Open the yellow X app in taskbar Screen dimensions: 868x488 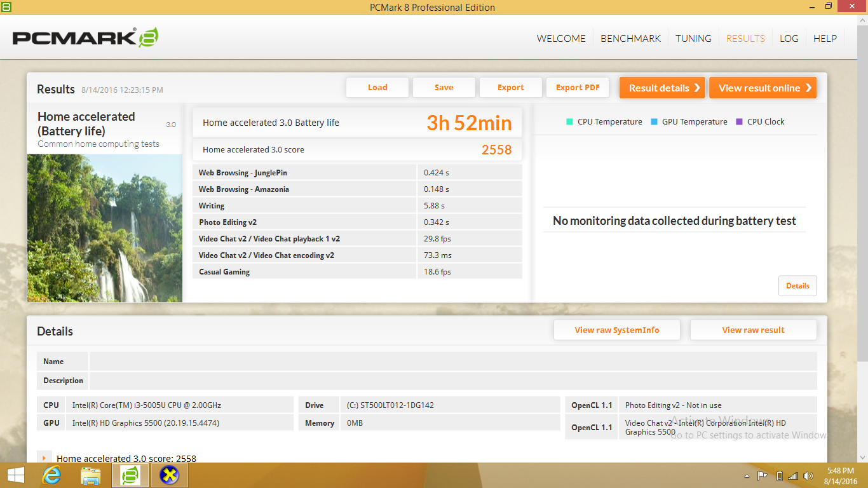pyautogui.click(x=170, y=475)
